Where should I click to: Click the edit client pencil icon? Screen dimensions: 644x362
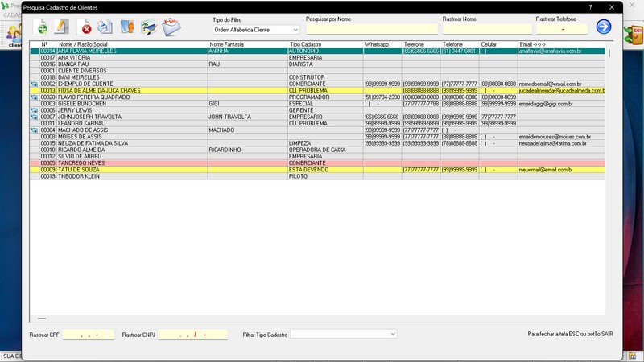tap(61, 27)
